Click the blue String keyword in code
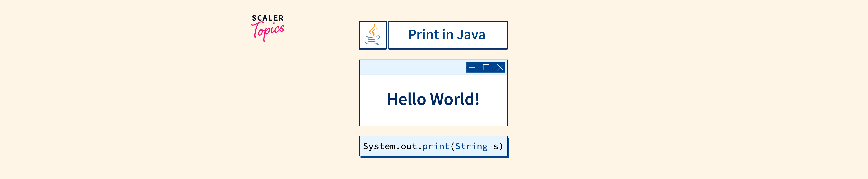Screen dimensions: 868x179 tap(471, 146)
